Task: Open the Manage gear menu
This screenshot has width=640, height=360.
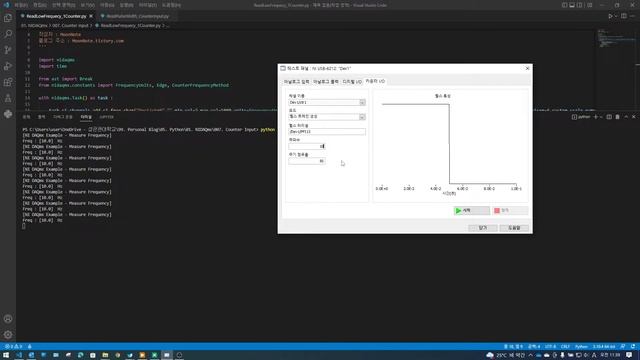Action: click(x=8, y=335)
